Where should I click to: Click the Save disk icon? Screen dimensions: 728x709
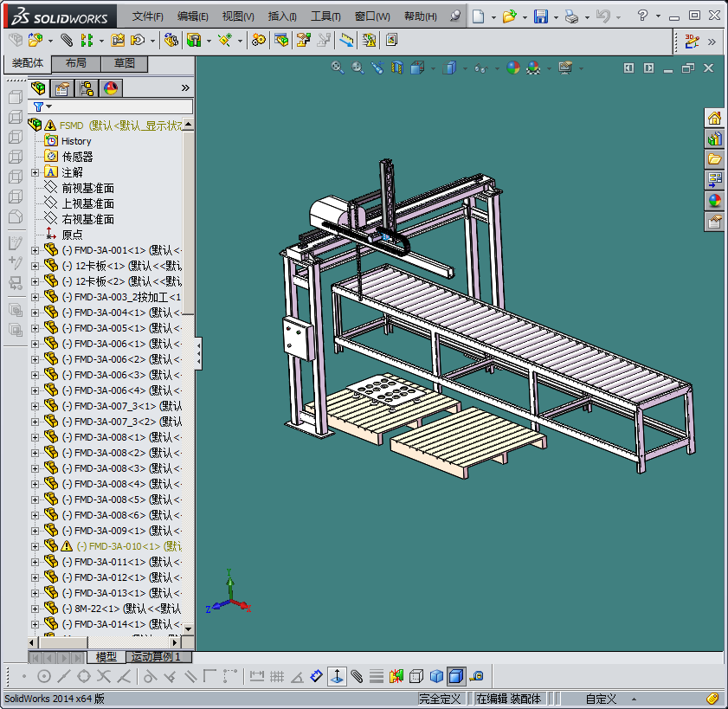click(x=540, y=16)
